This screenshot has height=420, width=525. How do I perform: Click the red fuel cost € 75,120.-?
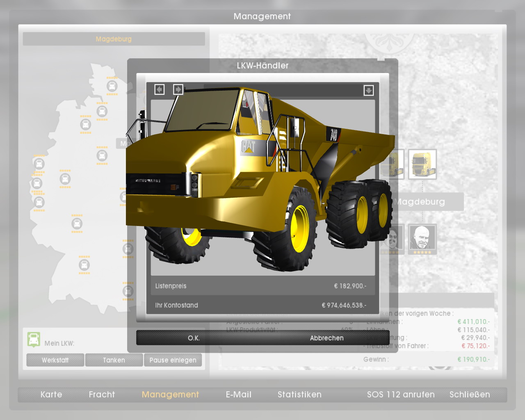pyautogui.click(x=475, y=346)
